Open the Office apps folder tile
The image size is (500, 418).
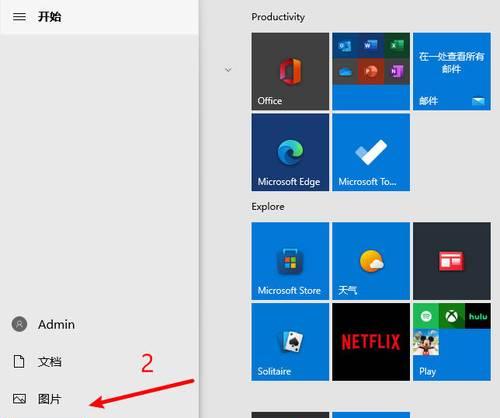[371, 71]
